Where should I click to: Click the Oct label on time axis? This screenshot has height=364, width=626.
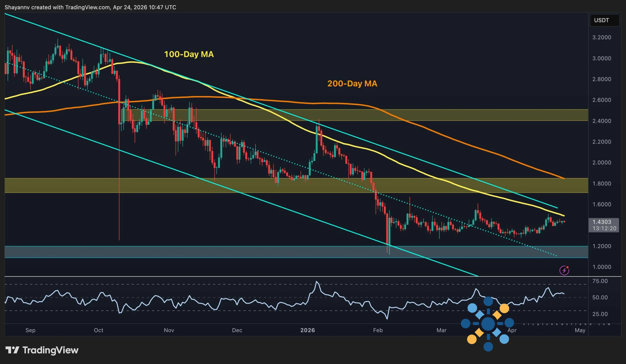point(98,330)
